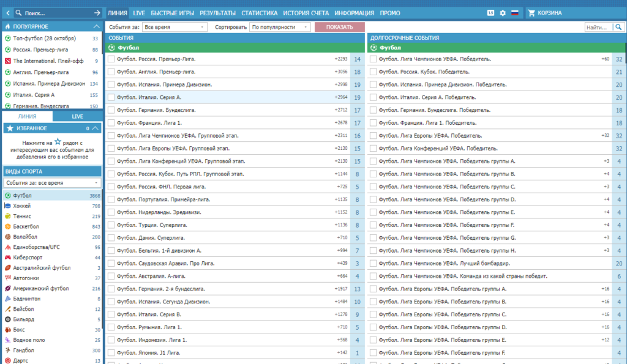Collapse the Популярное section chevron
This screenshot has height=364, width=627.
(96, 26)
